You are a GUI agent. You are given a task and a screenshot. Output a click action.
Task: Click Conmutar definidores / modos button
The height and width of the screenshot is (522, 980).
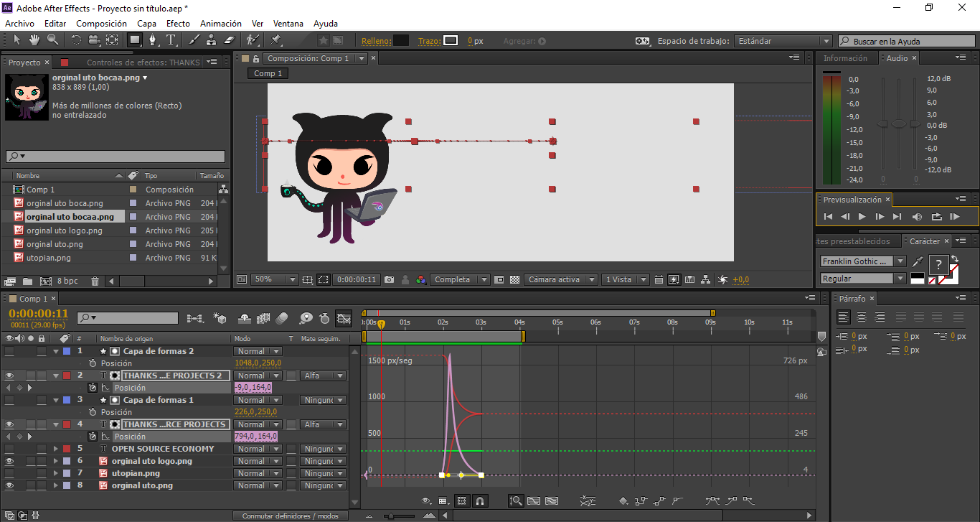coord(291,516)
